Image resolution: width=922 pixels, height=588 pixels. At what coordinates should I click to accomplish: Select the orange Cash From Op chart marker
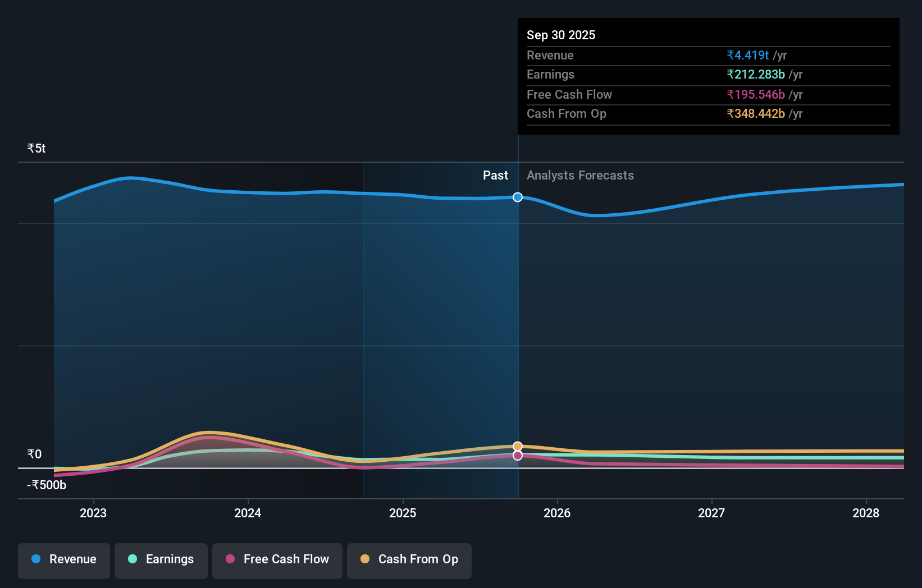(517, 445)
